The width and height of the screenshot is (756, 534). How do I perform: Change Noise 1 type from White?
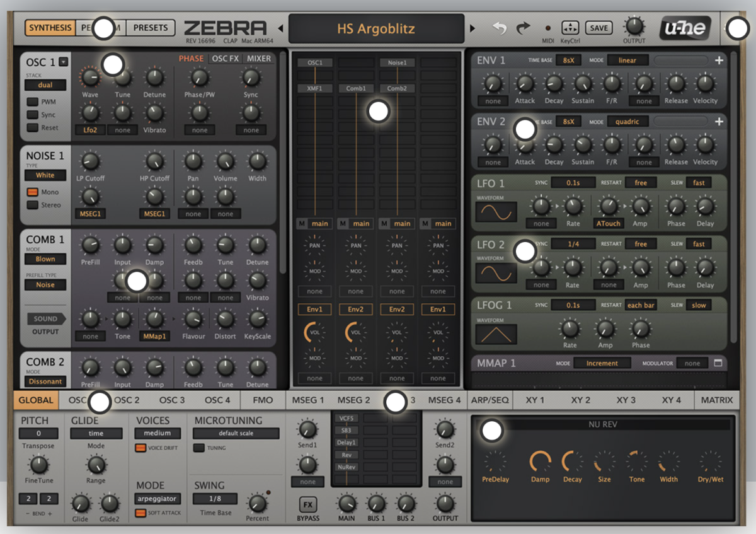[45, 175]
